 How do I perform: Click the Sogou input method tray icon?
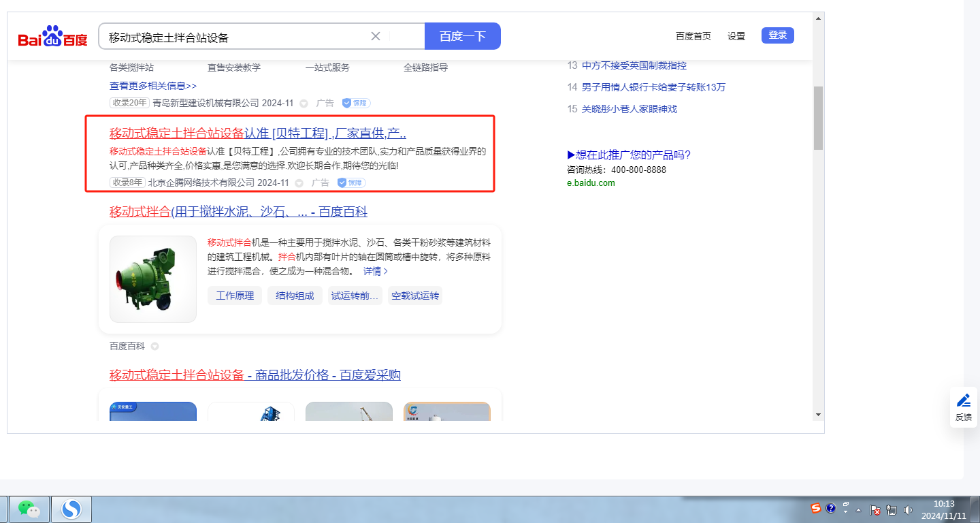(x=816, y=508)
